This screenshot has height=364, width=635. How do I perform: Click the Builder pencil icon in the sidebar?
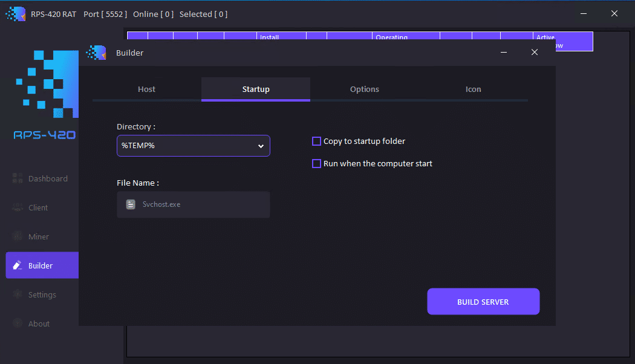coord(18,265)
